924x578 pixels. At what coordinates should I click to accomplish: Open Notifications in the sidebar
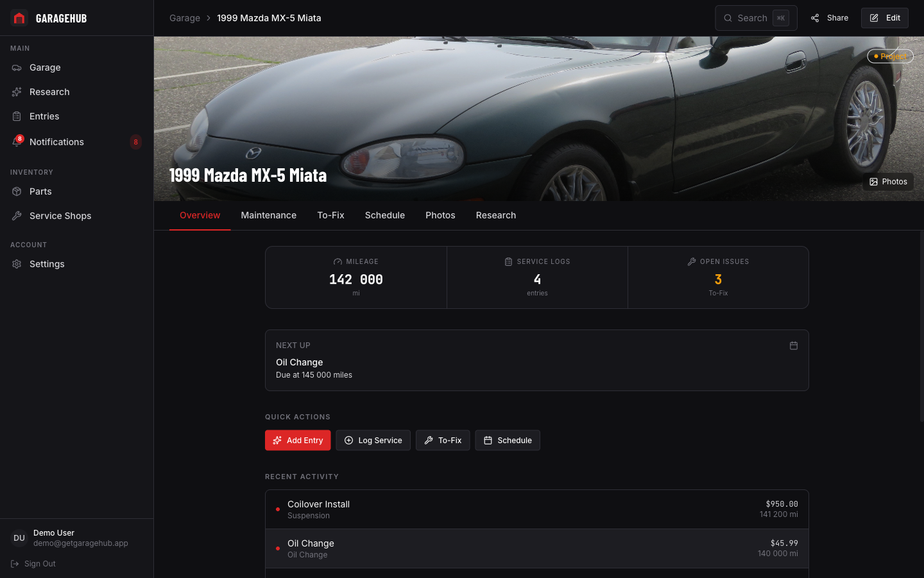point(77,142)
